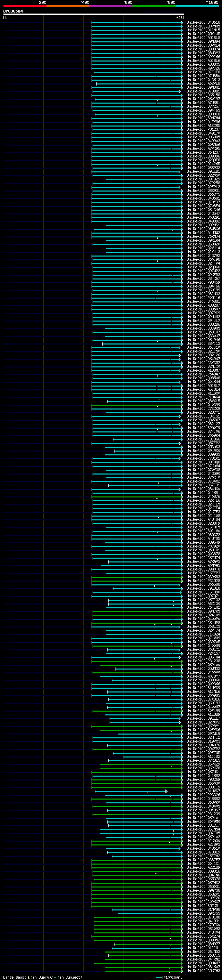This screenshot has height=980, width=222.
Task: Select hit label UniRef100_A7R258
Action: pyautogui.click(x=203, y=183)
